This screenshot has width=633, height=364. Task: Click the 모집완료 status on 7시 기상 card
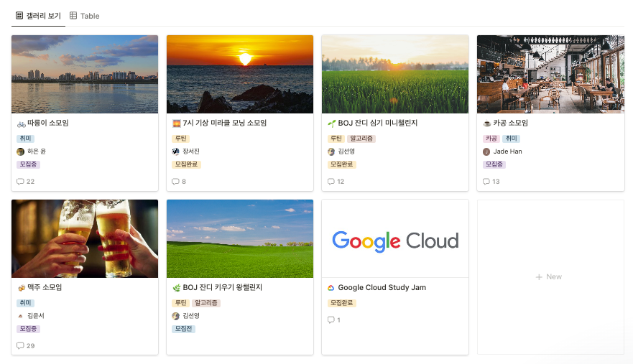[x=187, y=164]
